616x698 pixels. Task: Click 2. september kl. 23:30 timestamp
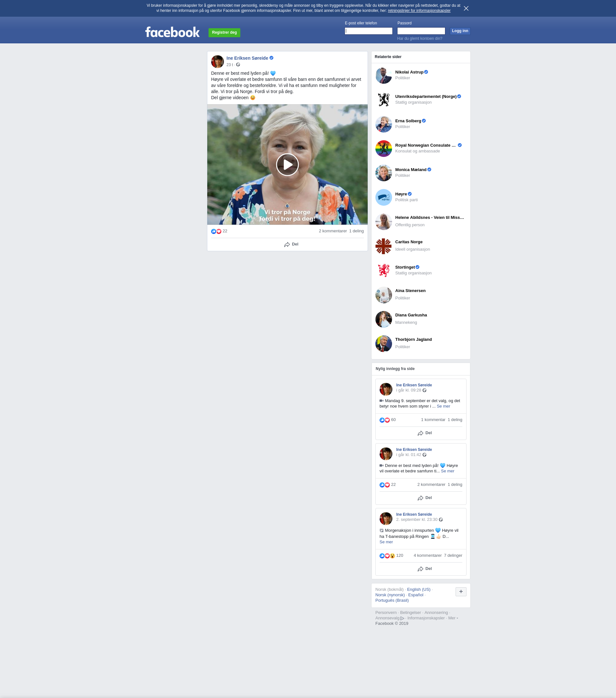tap(416, 520)
